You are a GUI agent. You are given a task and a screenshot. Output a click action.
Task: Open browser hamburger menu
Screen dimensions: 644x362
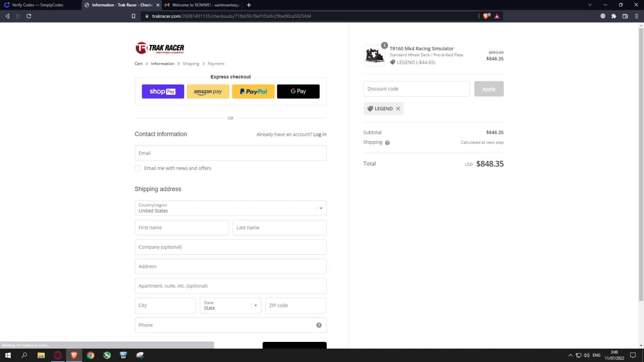(636, 16)
